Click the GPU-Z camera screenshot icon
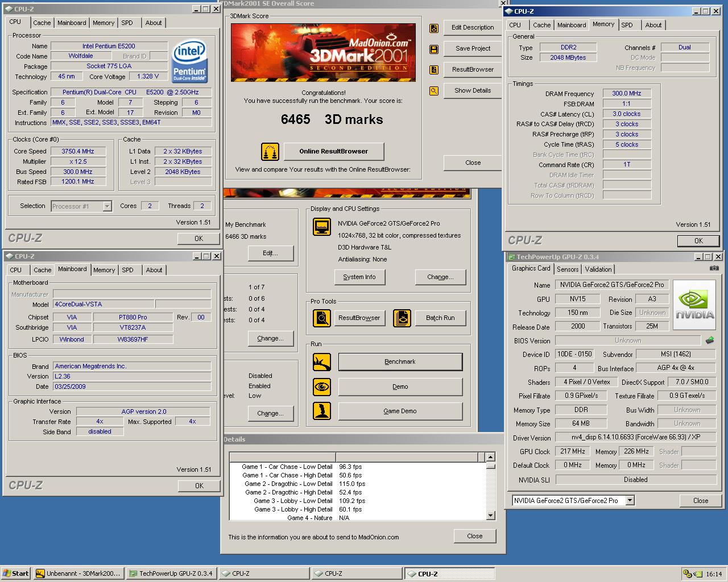Screen dimensions: 728x582 714,268
